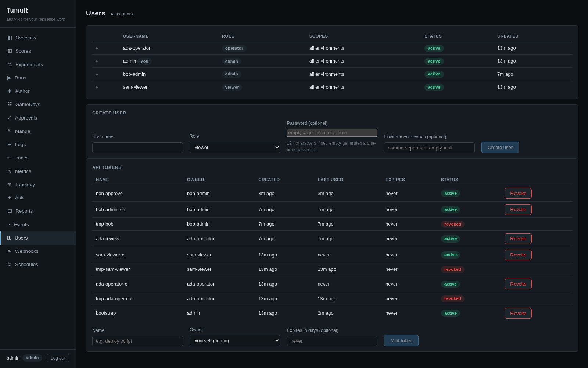Select Topology in the sidebar
Screen dimensions: 588x368
(38, 184)
